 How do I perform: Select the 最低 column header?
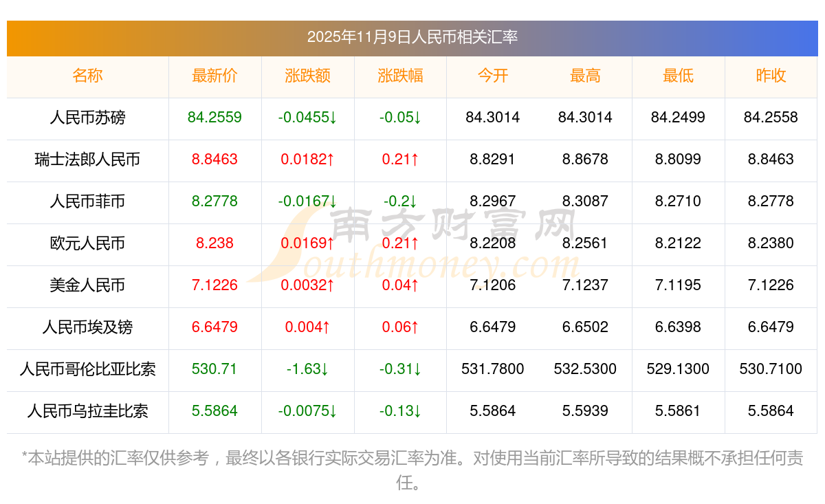(x=678, y=76)
